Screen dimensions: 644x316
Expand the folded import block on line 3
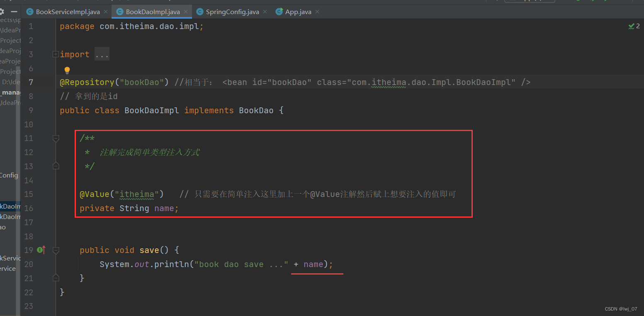click(x=56, y=54)
